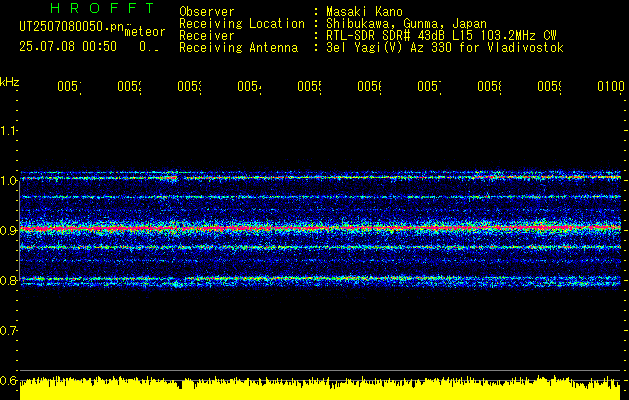Click the 0.7 kHz axis label

tap(8, 330)
